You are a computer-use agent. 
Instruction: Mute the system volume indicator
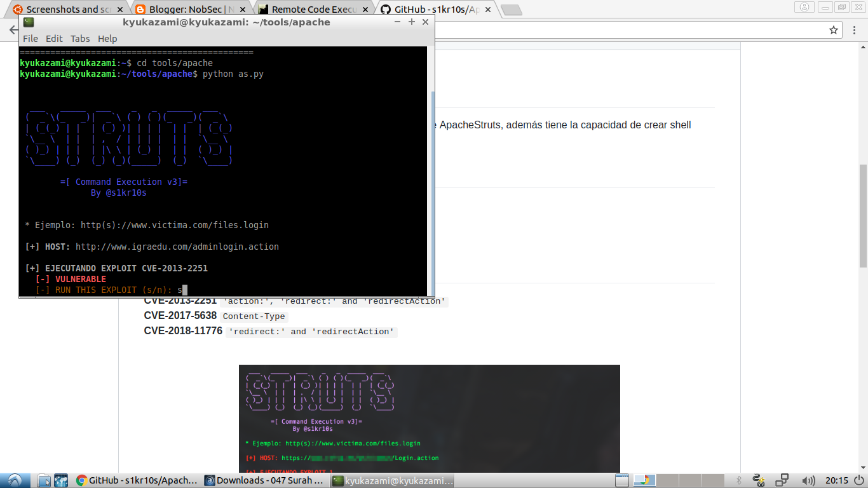[x=807, y=480]
